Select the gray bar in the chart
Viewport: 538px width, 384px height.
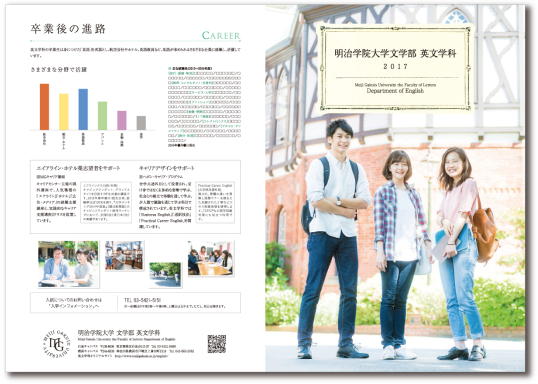[141, 123]
